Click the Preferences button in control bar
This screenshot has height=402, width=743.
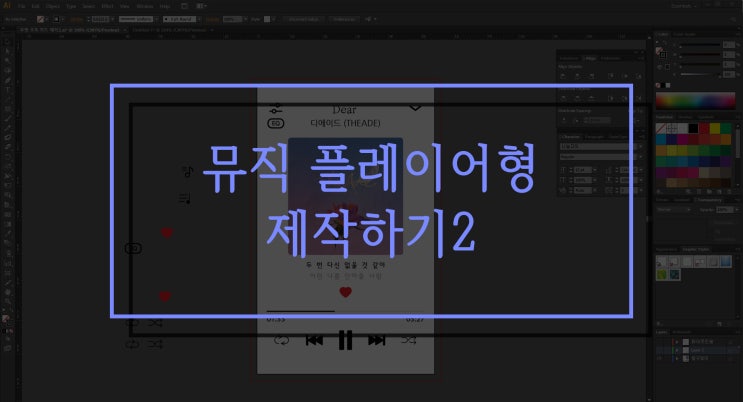(344, 19)
